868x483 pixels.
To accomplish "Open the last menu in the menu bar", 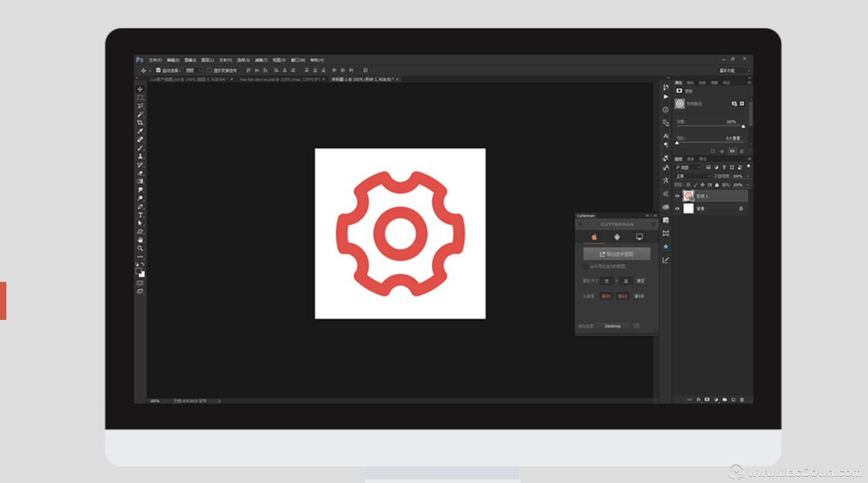I will pyautogui.click(x=316, y=60).
